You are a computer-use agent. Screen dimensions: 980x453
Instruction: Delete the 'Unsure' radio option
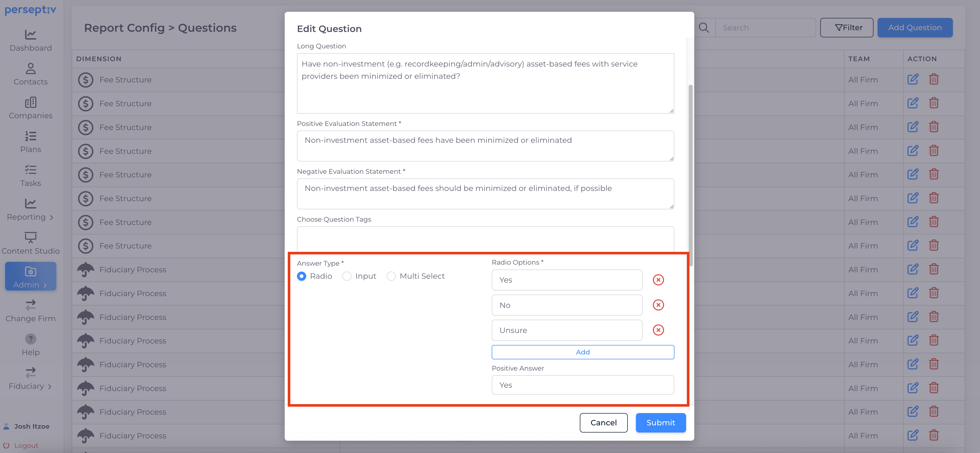(658, 330)
